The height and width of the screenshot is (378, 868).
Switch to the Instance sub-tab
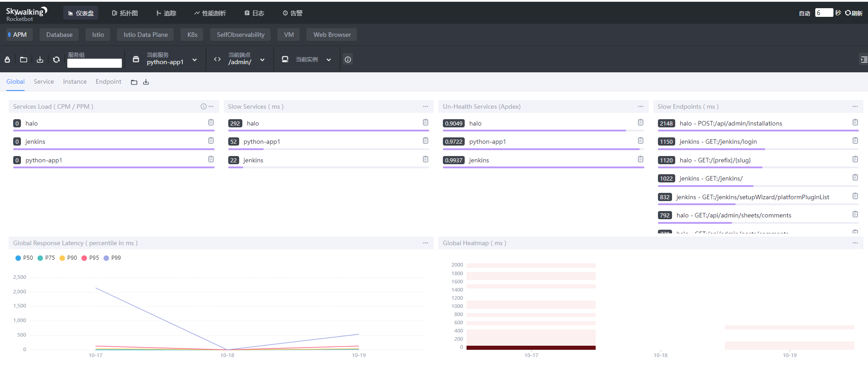click(75, 81)
